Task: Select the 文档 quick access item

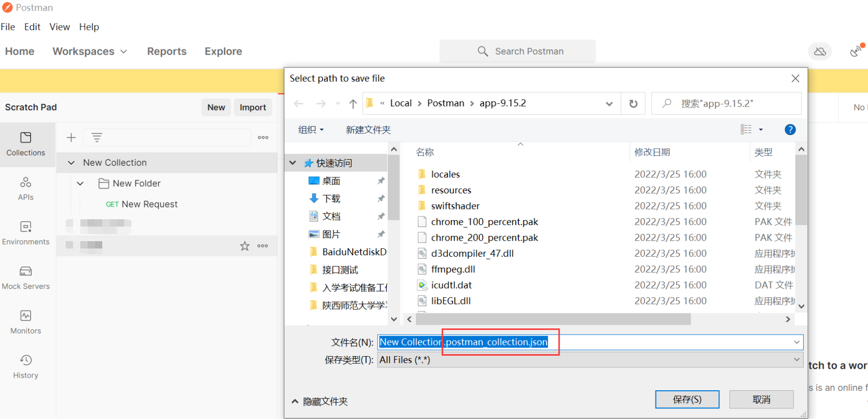Action: 331,216
